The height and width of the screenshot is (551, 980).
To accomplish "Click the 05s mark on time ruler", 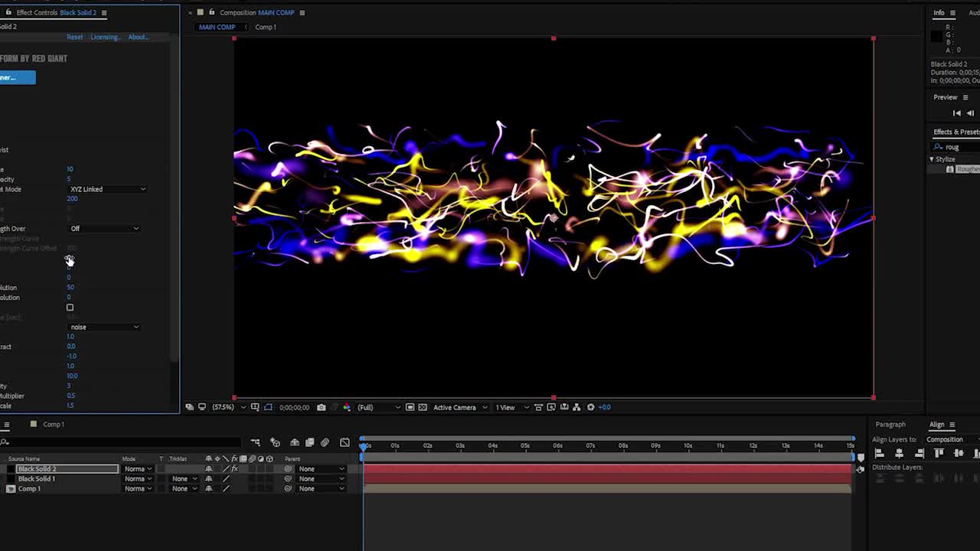I will coord(525,445).
